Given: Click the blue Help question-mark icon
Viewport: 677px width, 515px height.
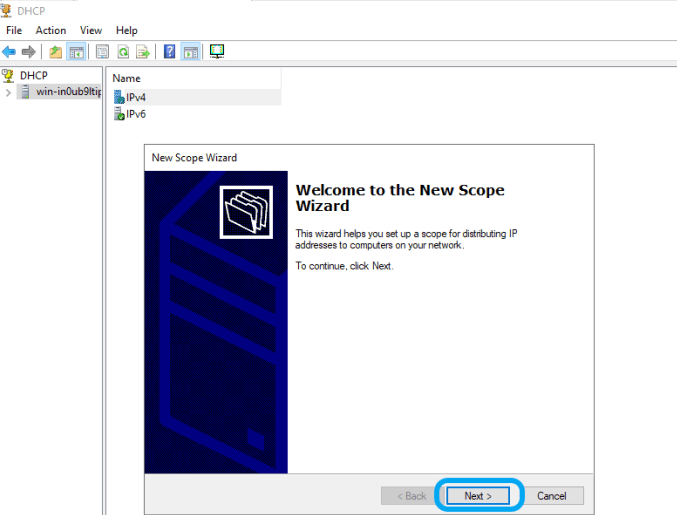Looking at the screenshot, I should click(170, 52).
